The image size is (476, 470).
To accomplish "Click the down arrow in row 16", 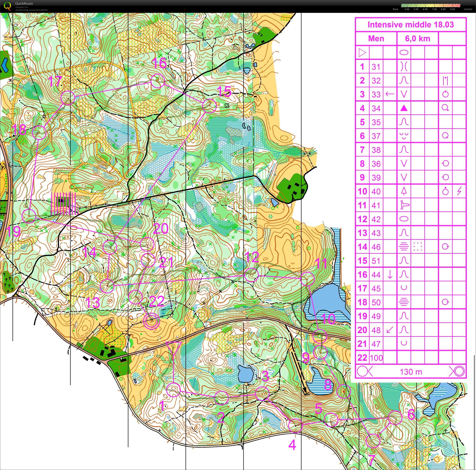I will click(390, 274).
